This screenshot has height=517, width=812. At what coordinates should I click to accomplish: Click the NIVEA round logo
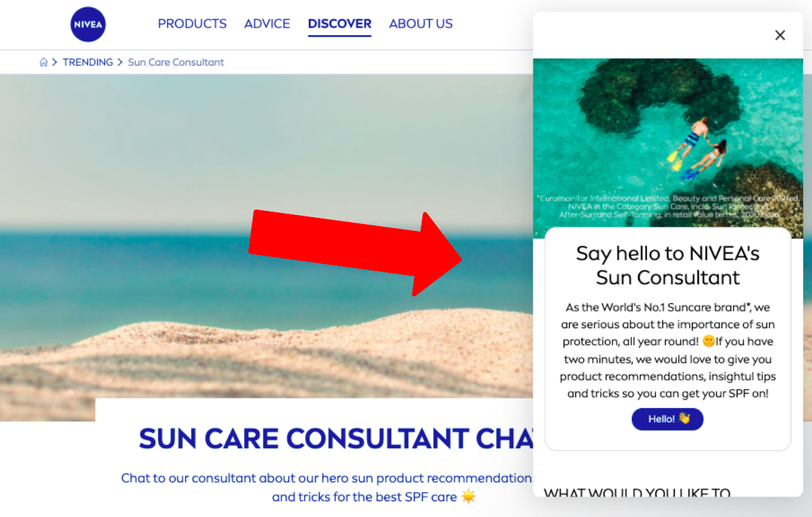click(x=88, y=24)
